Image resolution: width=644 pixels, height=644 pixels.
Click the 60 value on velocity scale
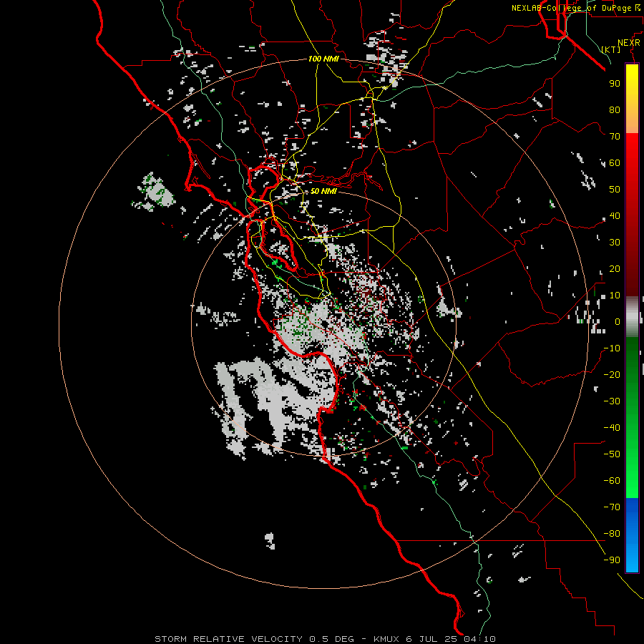tap(615, 162)
